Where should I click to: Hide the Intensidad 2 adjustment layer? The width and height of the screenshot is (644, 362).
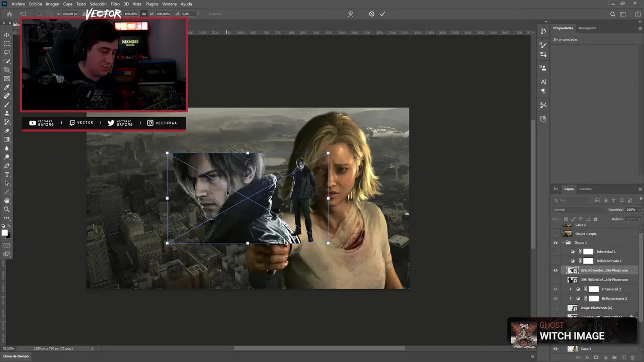[x=555, y=289]
